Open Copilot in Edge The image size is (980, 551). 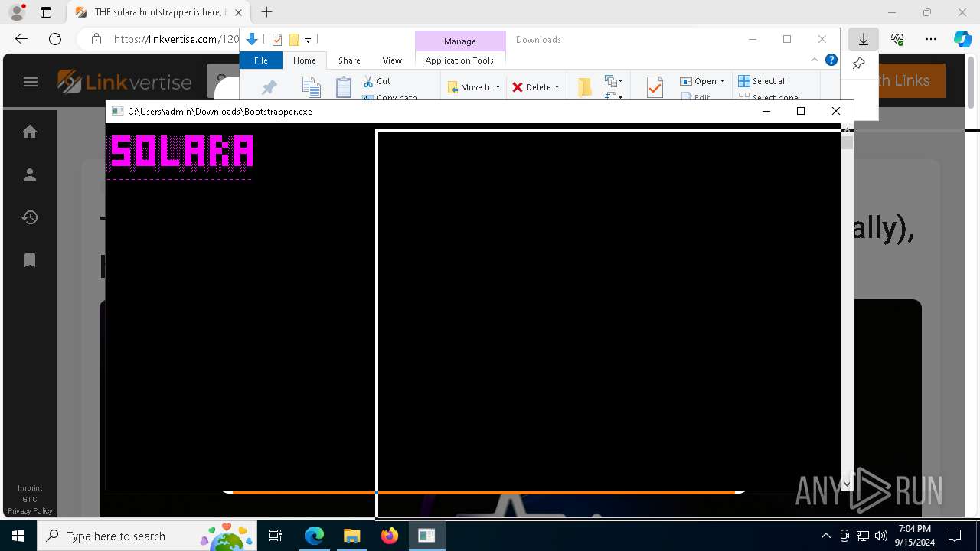click(963, 39)
